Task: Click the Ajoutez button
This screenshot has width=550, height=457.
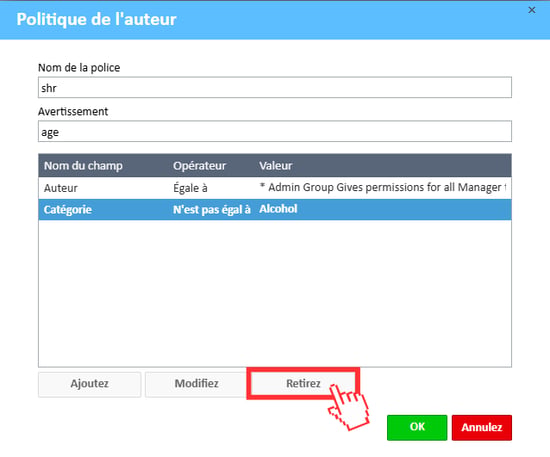Action: tap(89, 384)
